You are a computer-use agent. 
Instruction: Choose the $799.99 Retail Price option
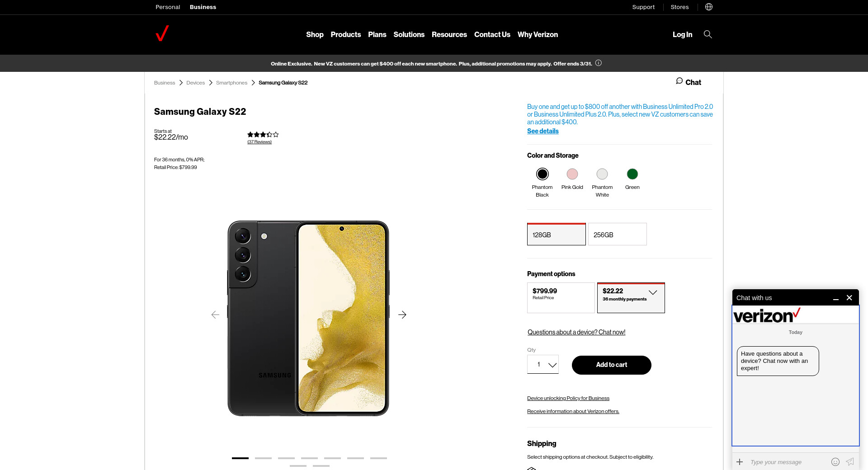pyautogui.click(x=561, y=297)
